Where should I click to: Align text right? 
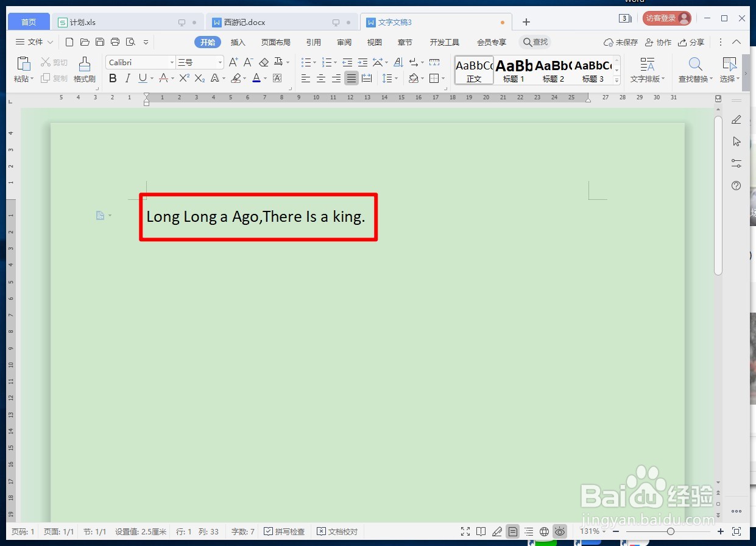336,78
